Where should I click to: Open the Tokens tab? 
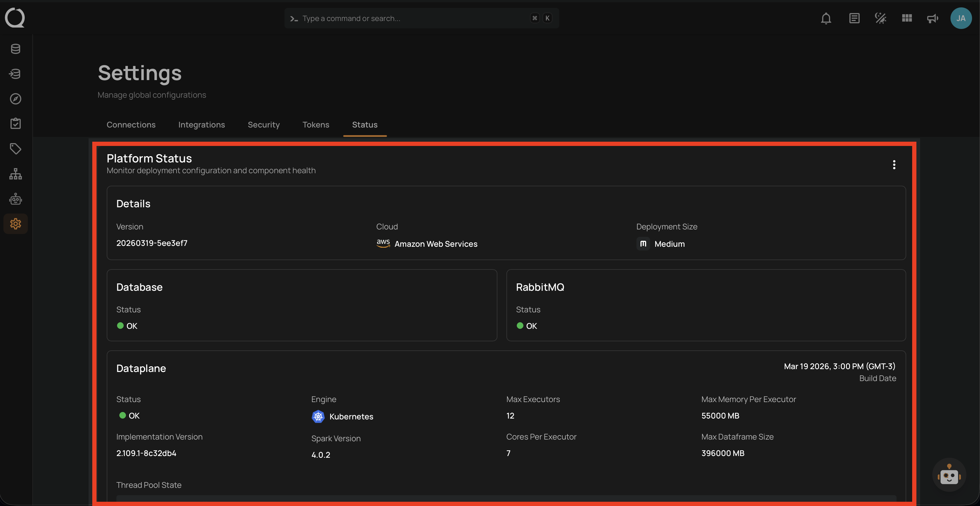(316, 125)
